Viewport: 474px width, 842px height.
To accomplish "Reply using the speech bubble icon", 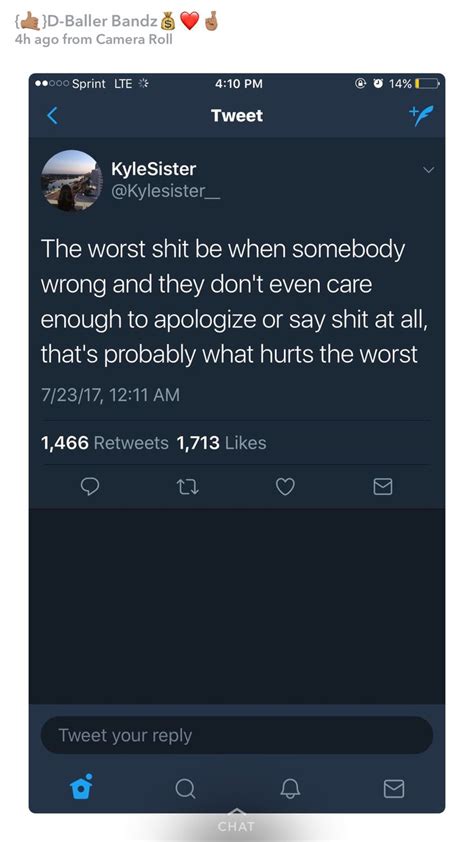I will click(90, 487).
